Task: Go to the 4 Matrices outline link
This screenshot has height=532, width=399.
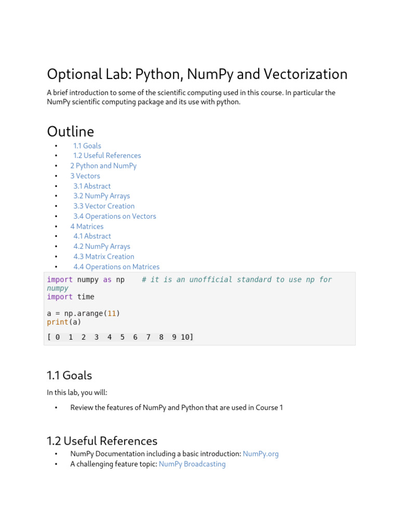Action: point(87,227)
